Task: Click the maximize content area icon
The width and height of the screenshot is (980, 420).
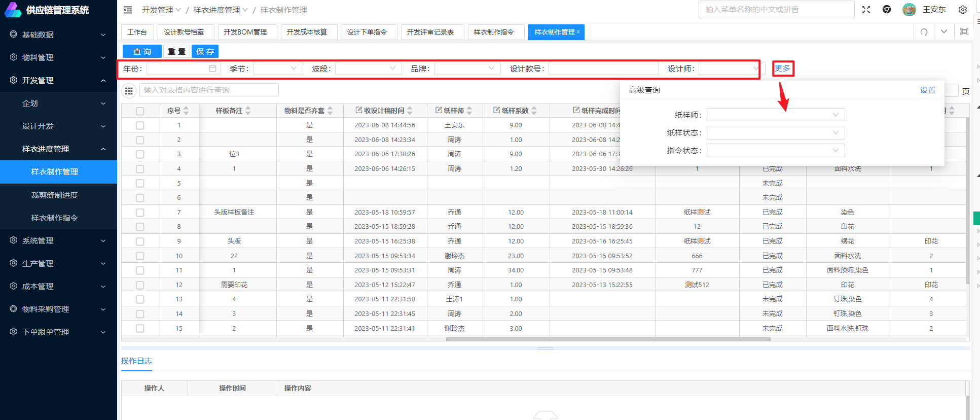Action: [x=964, y=32]
